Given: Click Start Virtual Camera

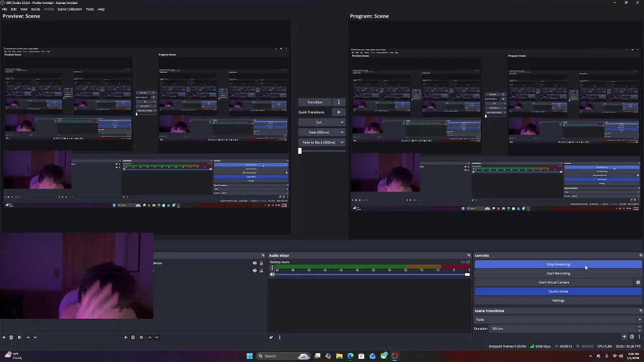Looking at the screenshot, I should point(554,283).
